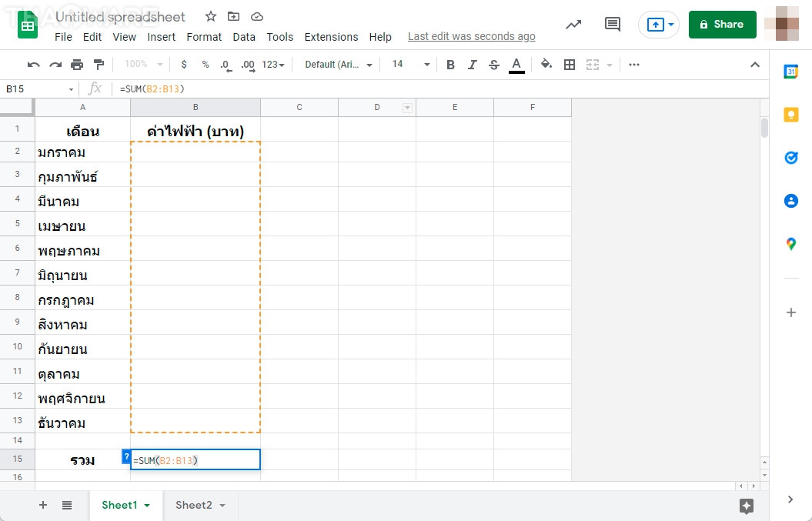Add a new sheet with the plus button

pyautogui.click(x=43, y=505)
